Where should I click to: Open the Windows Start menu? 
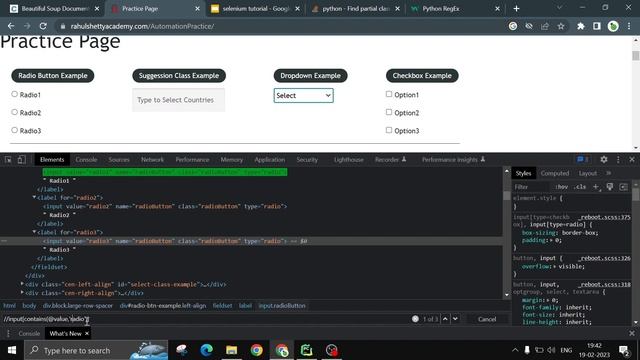12,350
